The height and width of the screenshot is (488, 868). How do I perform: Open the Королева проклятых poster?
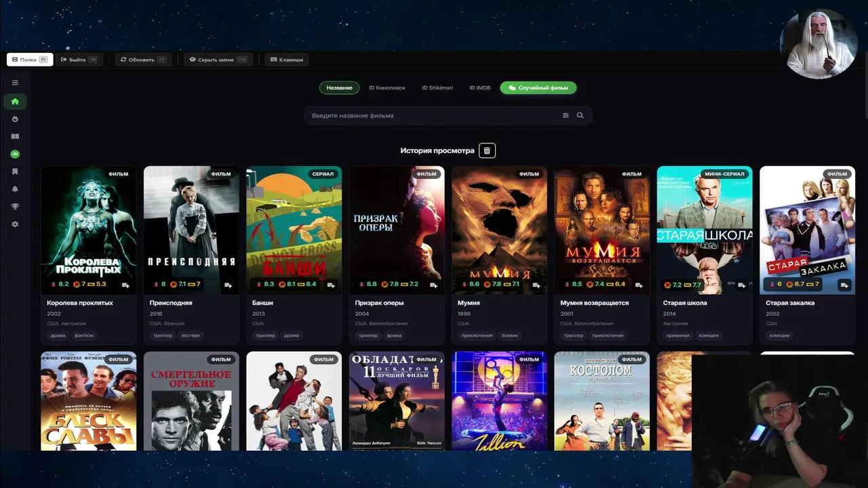click(x=89, y=230)
